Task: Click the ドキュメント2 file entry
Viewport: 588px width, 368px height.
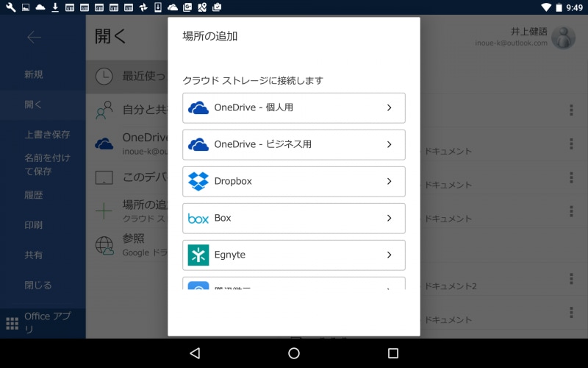Action: (x=450, y=286)
